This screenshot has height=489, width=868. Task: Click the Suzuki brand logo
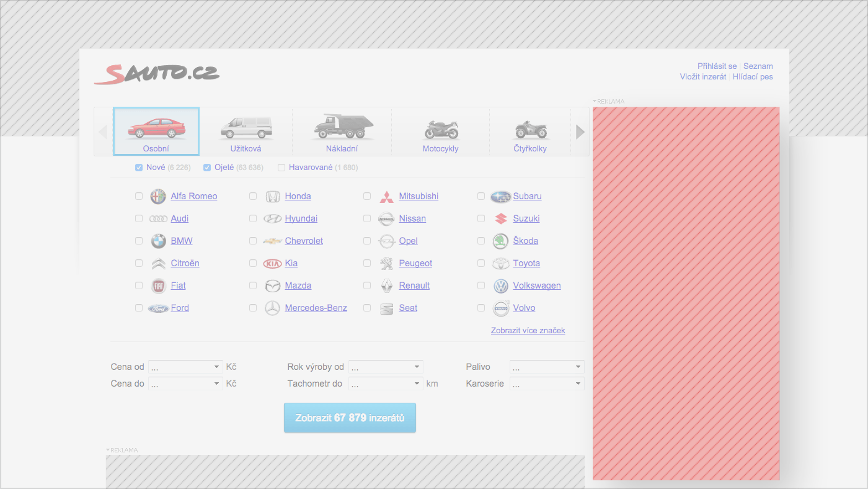[x=500, y=218]
